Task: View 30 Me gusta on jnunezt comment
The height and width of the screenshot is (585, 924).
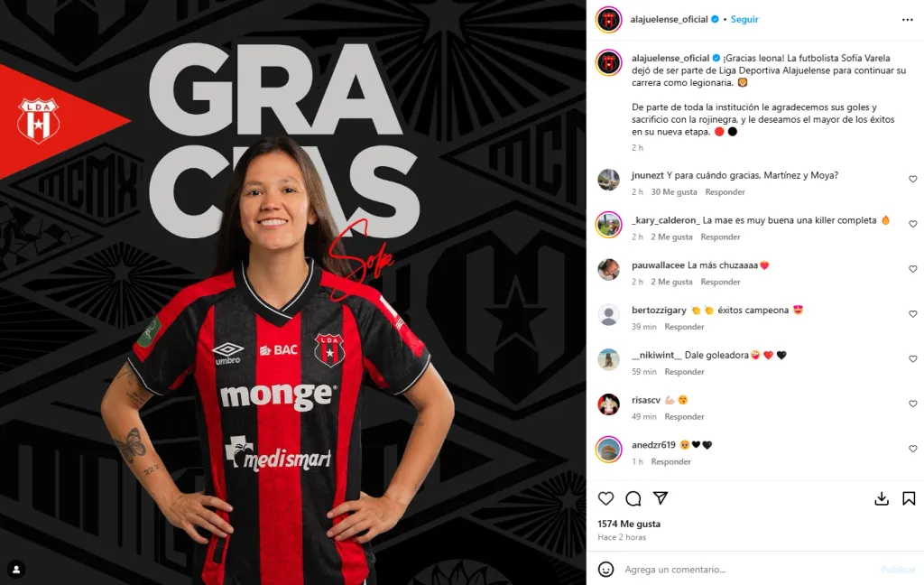Action: coord(673,192)
